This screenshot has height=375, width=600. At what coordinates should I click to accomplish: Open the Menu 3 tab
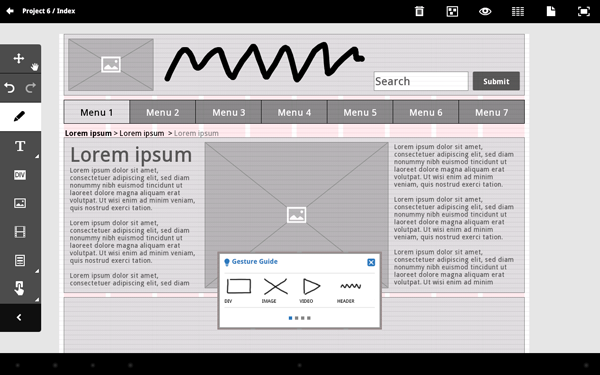click(x=228, y=112)
